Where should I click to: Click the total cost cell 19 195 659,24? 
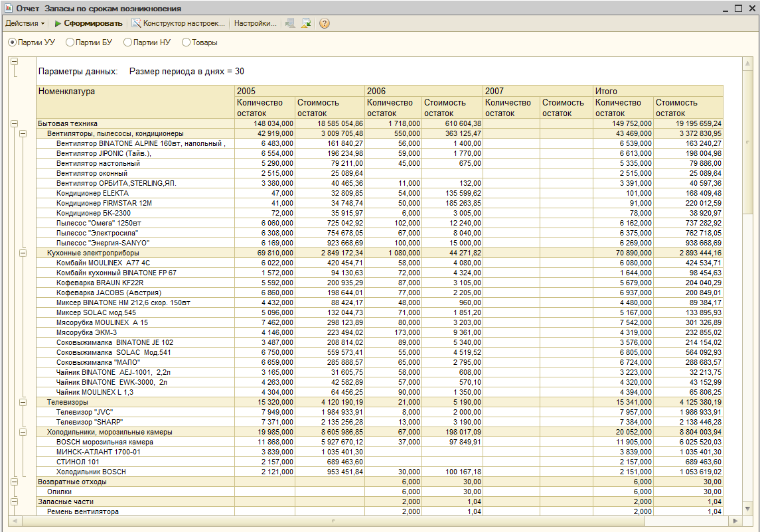(688, 123)
